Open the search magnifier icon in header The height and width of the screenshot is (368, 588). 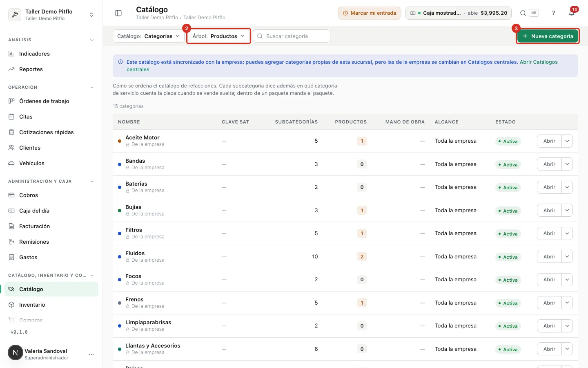pos(523,13)
